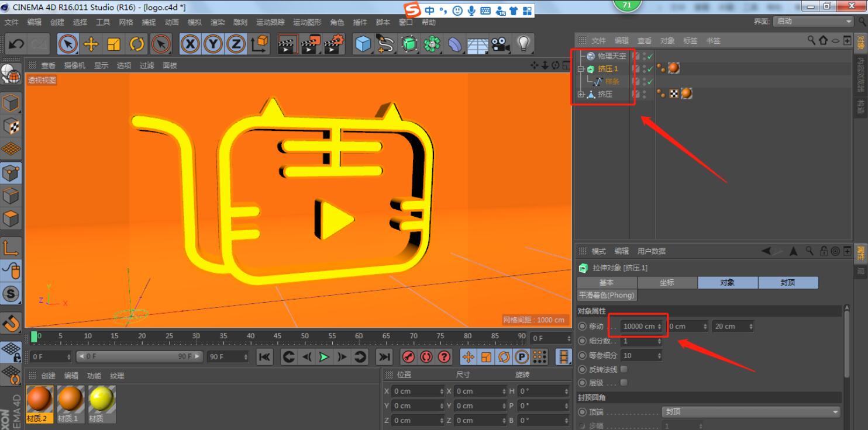Collapse the 挤压.1 tree node
Screen dimensions: 868x430
[x=581, y=69]
